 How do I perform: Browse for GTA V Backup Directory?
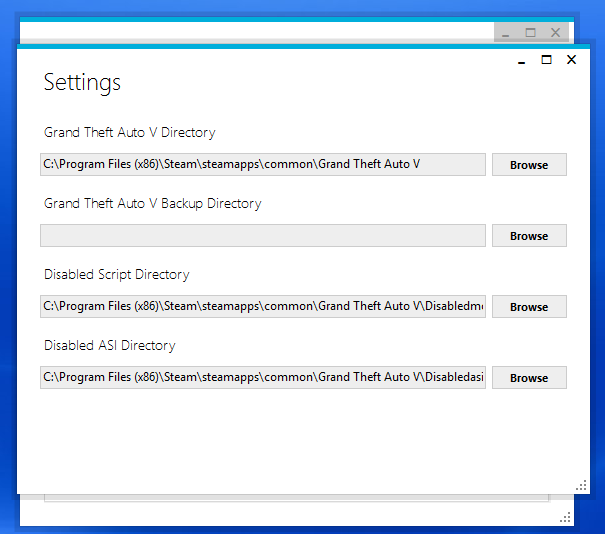coord(529,236)
